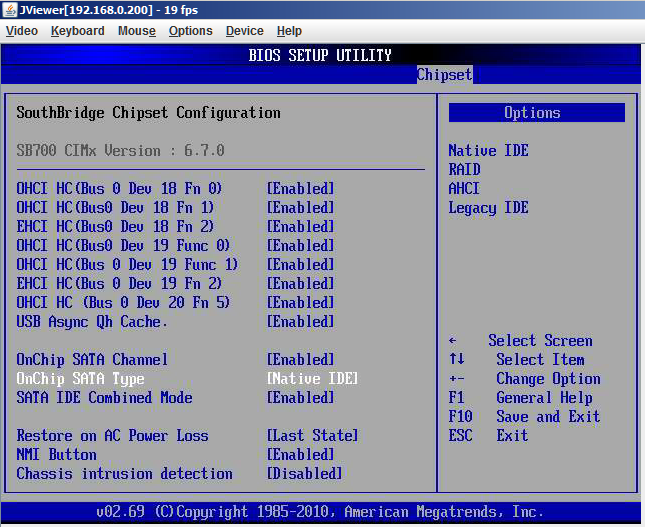Click the SB700 CIMx Version text
645x527 pixels.
pyautogui.click(x=121, y=151)
